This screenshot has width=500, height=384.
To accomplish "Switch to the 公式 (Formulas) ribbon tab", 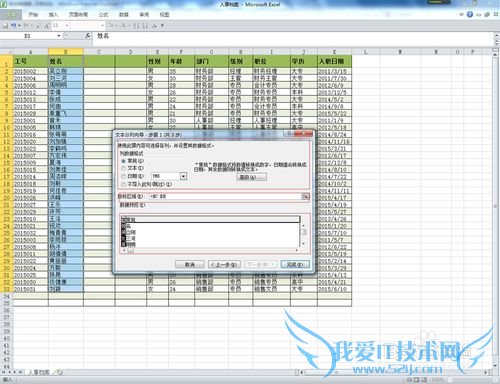I will [x=103, y=15].
